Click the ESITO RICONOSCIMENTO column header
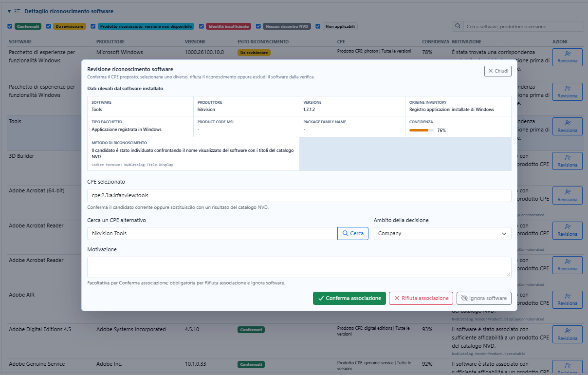The height and width of the screenshot is (375, 588). tap(263, 42)
